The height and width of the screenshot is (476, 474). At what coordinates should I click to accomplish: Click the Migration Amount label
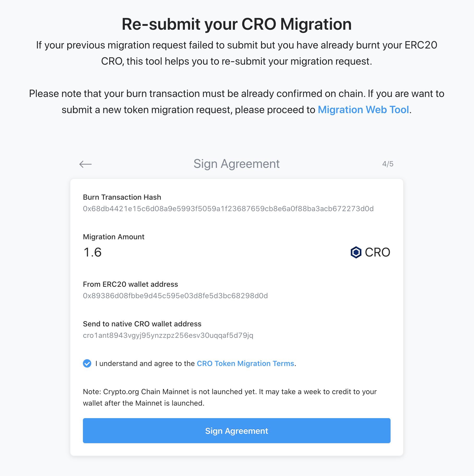(113, 237)
